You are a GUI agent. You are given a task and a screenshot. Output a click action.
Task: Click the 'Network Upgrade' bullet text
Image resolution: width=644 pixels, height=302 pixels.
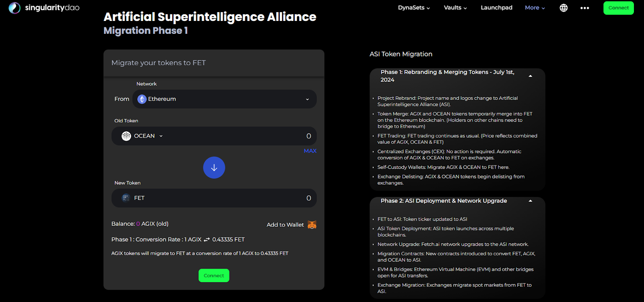[453, 244]
